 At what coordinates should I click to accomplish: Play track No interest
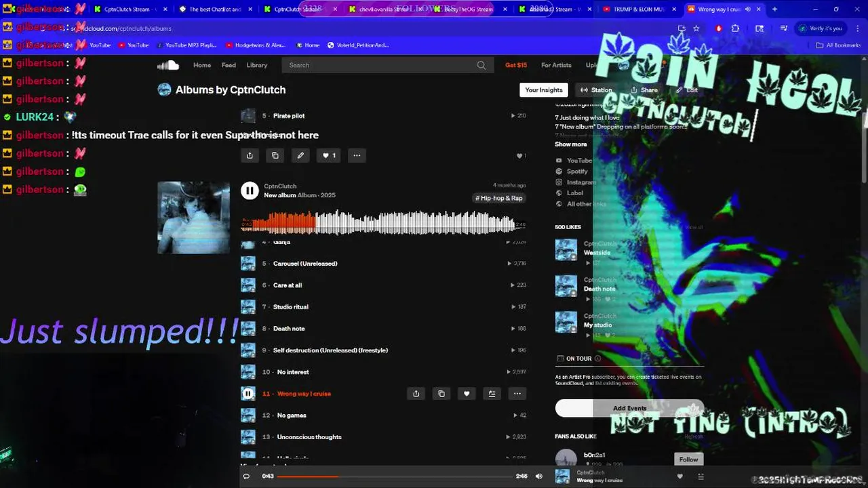pos(293,372)
